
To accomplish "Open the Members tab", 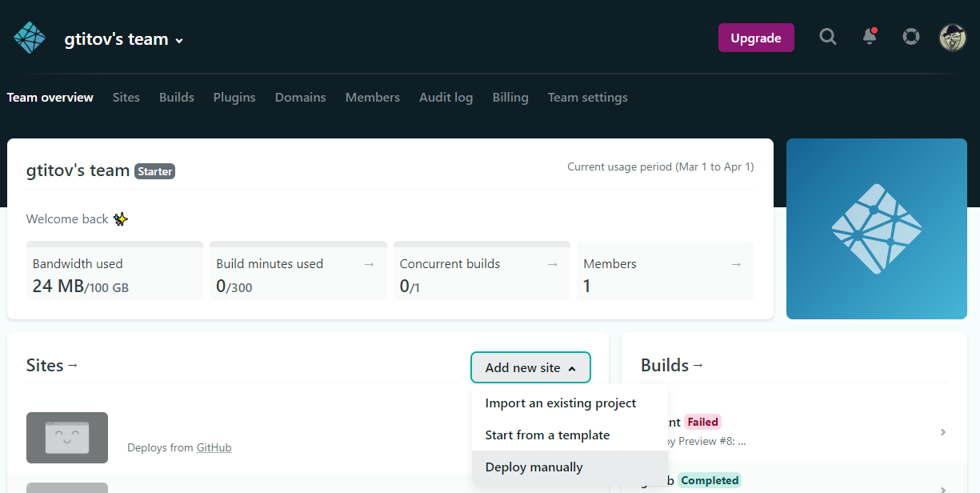I will pos(373,98).
